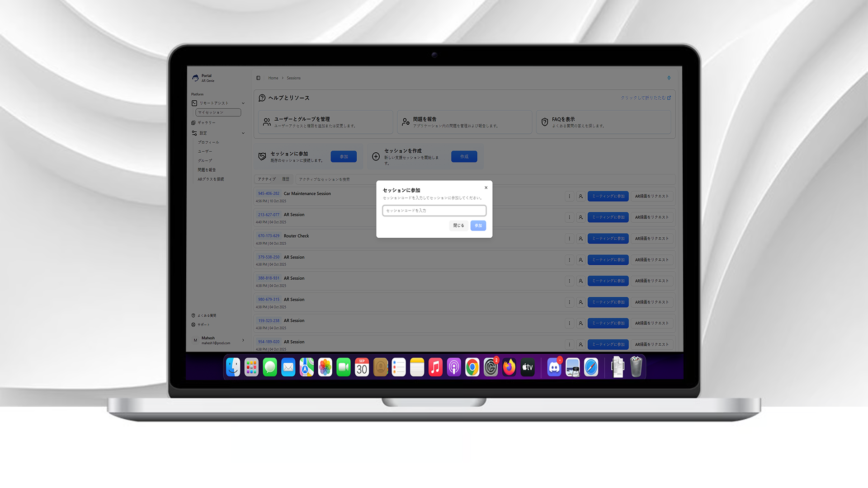868x488 pixels.
Task: Collapse the リモートアシスト sidebar section
Action: pos(243,103)
